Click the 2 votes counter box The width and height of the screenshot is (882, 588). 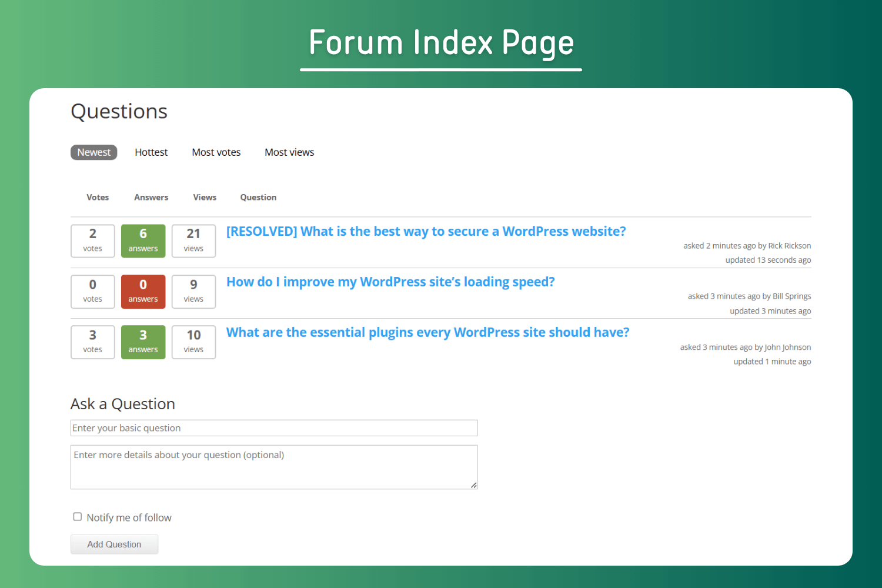93,241
